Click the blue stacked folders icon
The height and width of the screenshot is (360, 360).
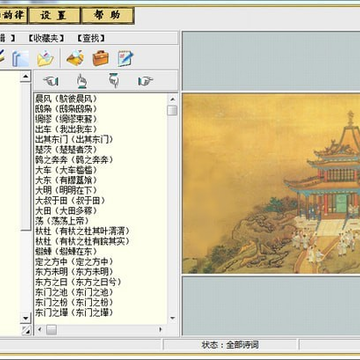click(20, 58)
